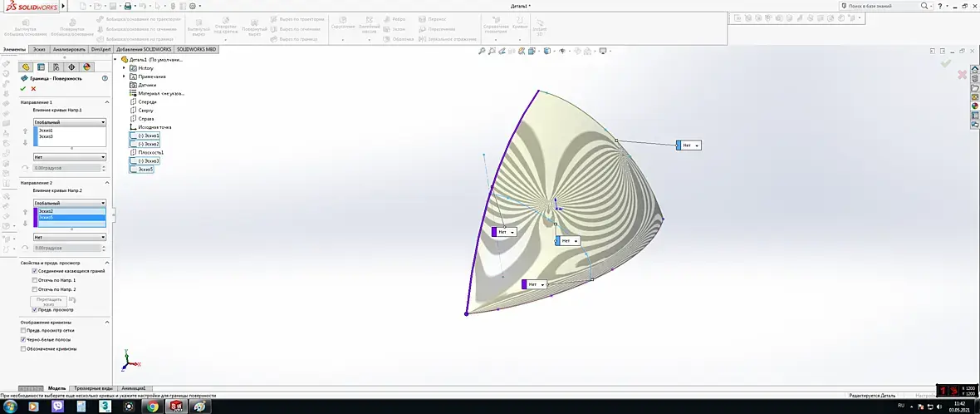Image resolution: width=980 pixels, height=414 pixels.
Task: Enable Обозначение кривизны checkbox
Action: pos(23,349)
